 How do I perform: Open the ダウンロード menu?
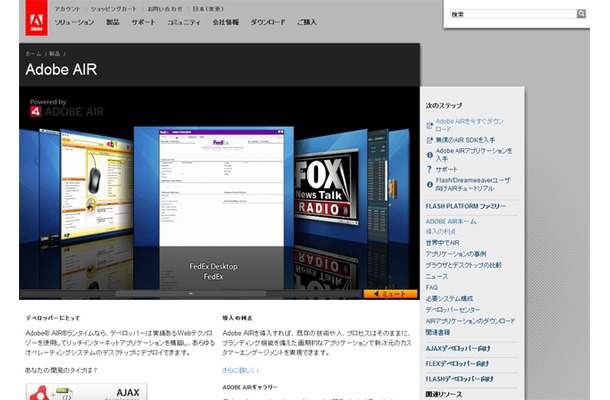tap(268, 22)
